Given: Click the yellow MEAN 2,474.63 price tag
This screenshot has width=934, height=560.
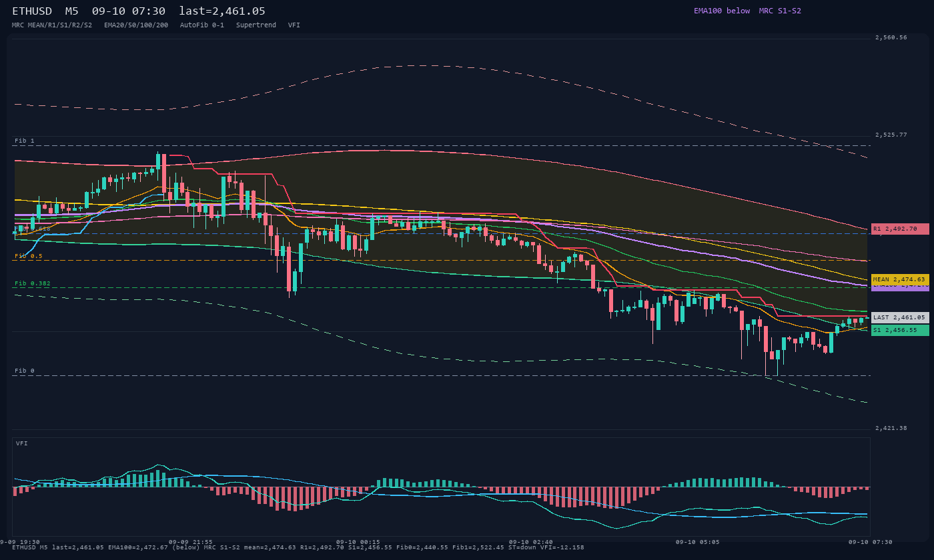Looking at the screenshot, I should (x=900, y=279).
